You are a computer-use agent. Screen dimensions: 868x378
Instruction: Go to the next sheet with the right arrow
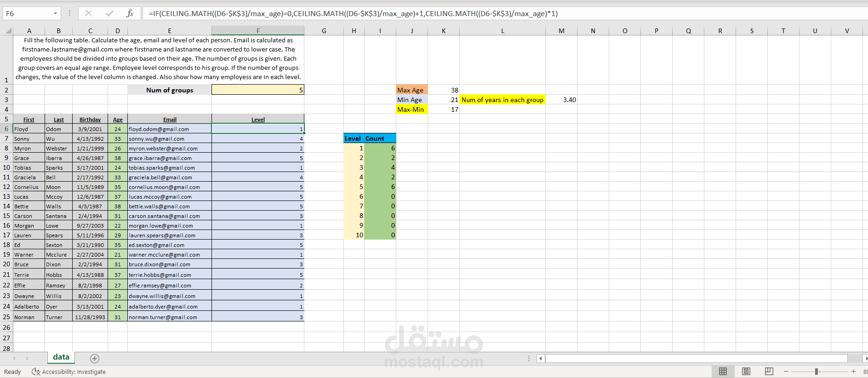(27, 358)
